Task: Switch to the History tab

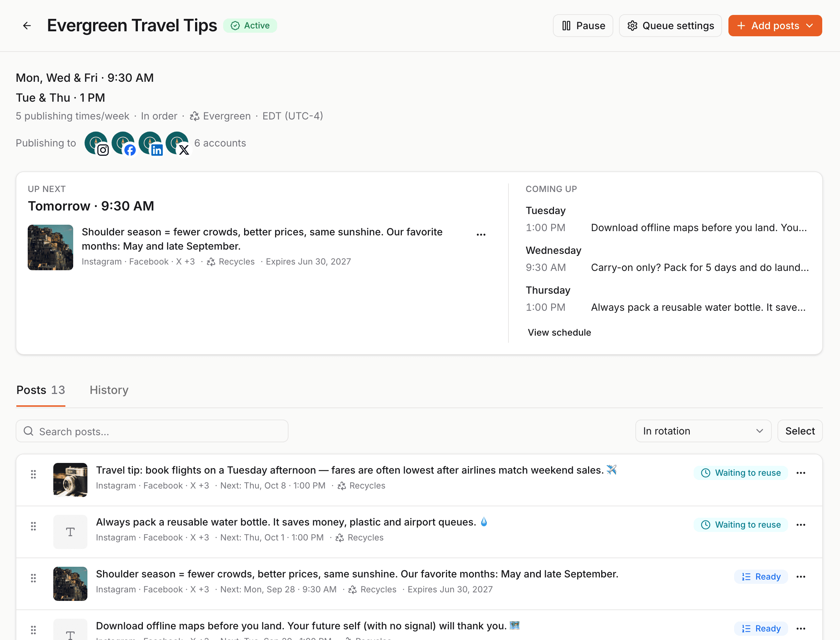Action: point(109,390)
